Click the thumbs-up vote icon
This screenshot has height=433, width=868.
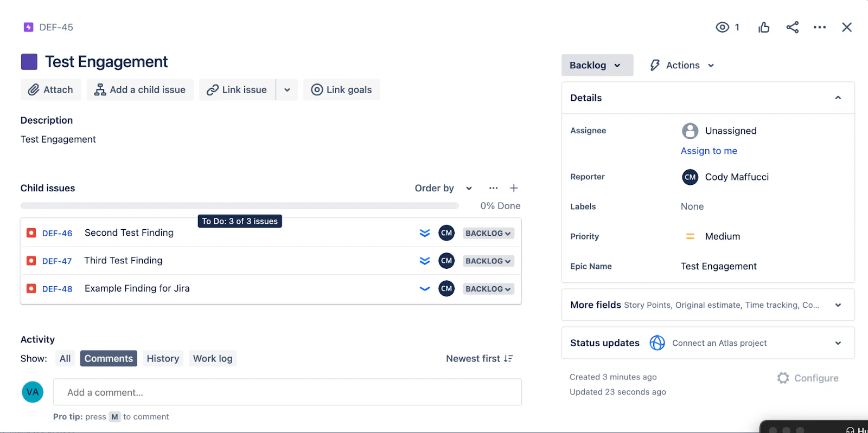(x=764, y=27)
